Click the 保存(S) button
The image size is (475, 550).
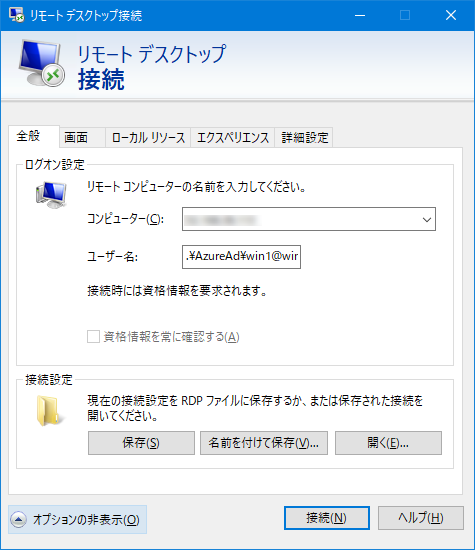pos(141,443)
